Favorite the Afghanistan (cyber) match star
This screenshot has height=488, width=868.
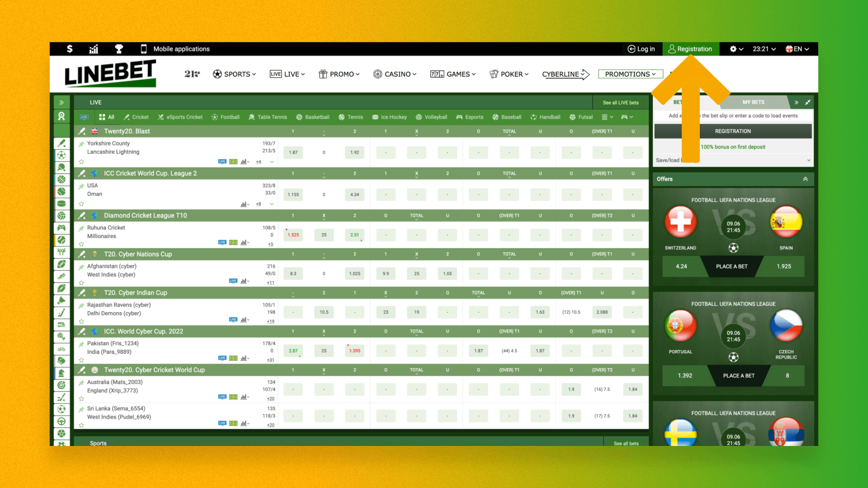pyautogui.click(x=81, y=283)
